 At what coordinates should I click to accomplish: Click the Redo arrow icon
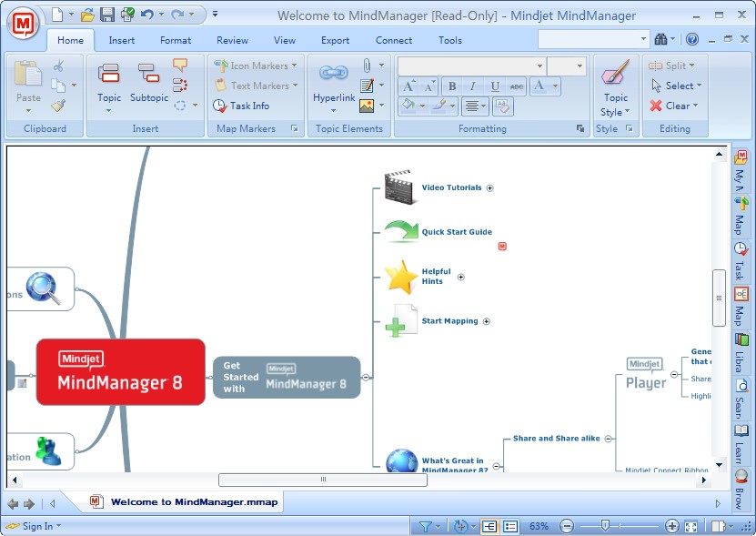coord(177,15)
